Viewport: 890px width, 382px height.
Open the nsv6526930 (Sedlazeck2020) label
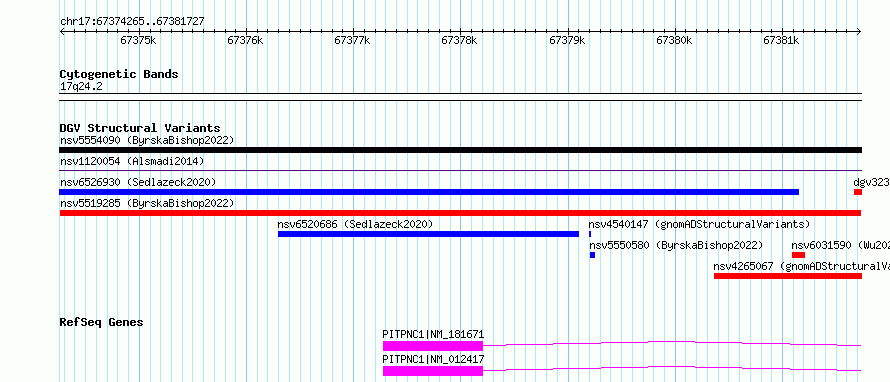click(138, 182)
